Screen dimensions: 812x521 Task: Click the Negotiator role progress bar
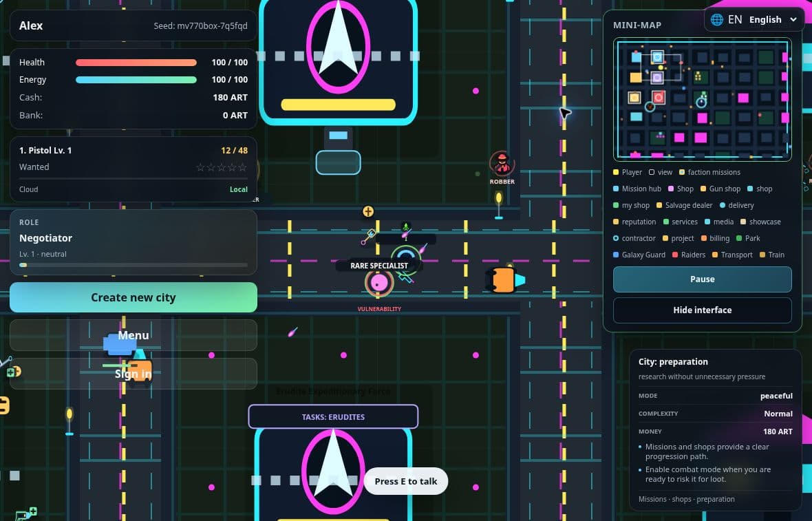(133, 265)
